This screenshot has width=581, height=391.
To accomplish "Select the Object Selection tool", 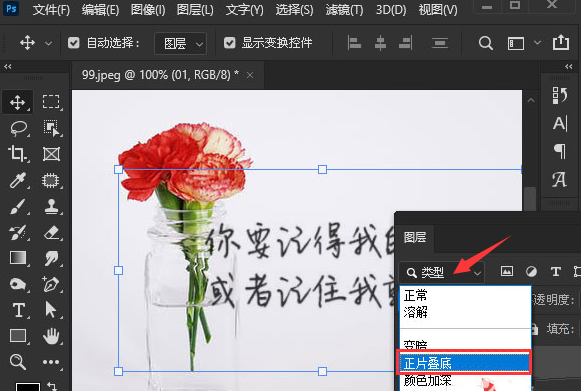I will (x=51, y=128).
